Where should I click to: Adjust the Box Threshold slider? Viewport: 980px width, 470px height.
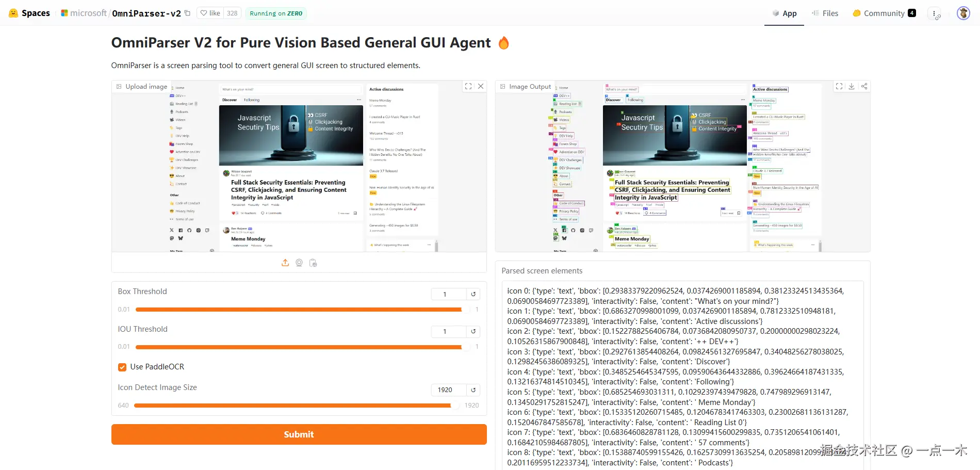pos(303,310)
